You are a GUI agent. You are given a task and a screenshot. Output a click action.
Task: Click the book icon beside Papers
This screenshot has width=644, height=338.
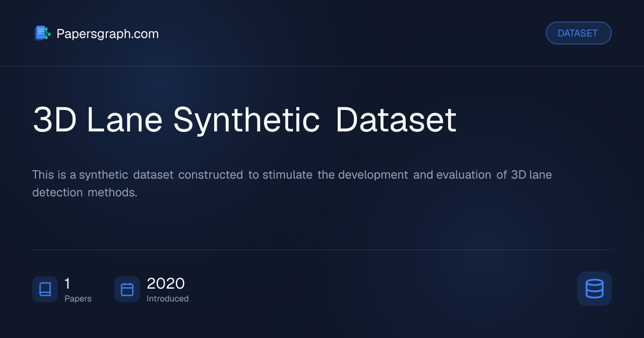pos(45,289)
